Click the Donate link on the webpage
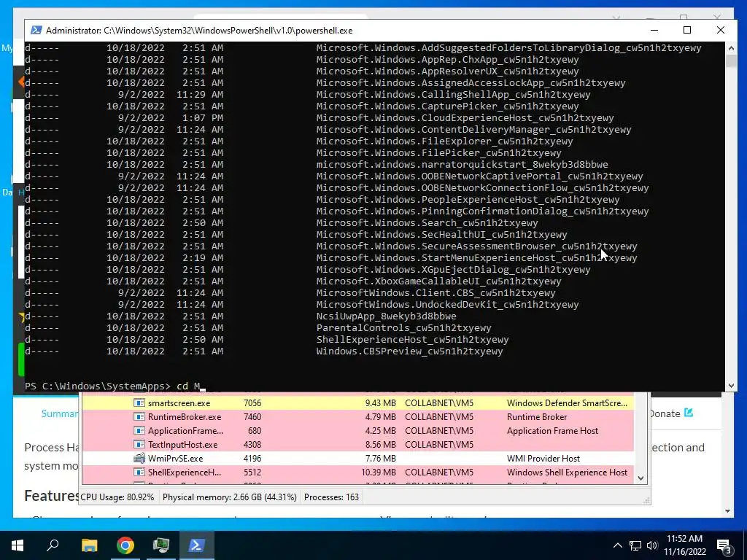The image size is (747, 560). coord(665,413)
